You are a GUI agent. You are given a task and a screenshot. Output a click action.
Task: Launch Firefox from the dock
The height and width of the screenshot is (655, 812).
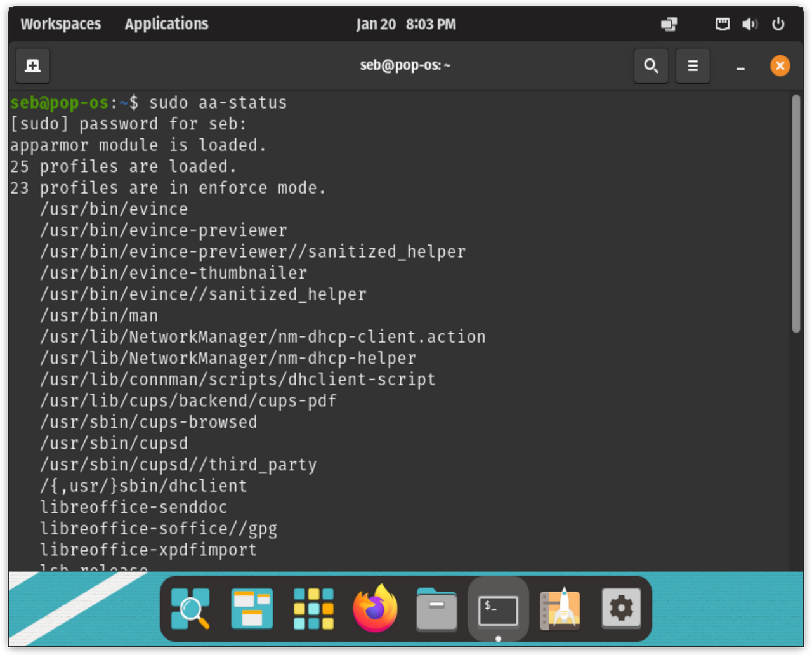point(375,609)
